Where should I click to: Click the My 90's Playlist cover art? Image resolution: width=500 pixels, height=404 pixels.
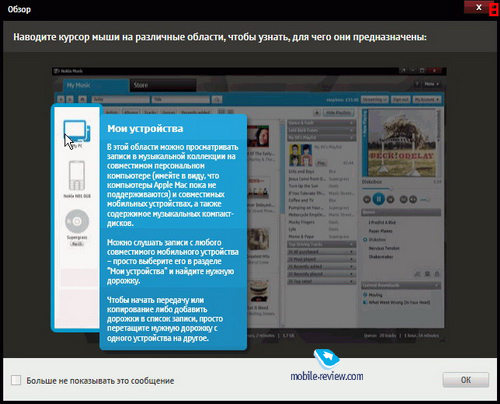point(300,155)
